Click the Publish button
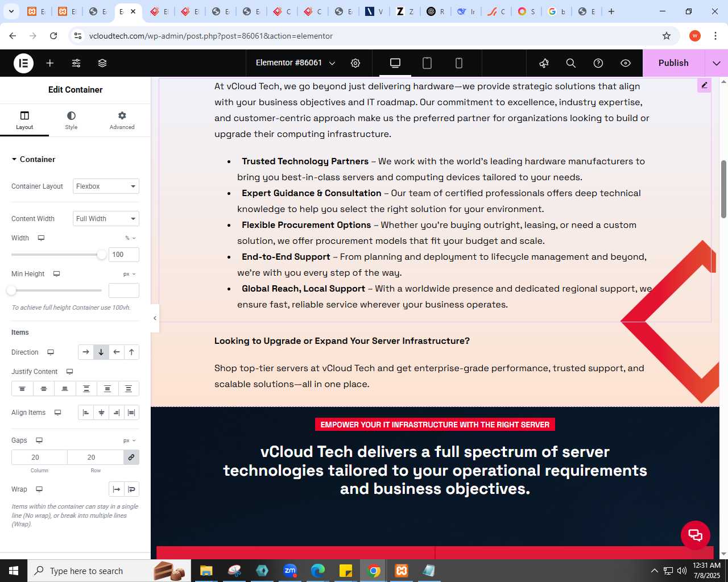The height and width of the screenshot is (582, 728). pyautogui.click(x=673, y=63)
